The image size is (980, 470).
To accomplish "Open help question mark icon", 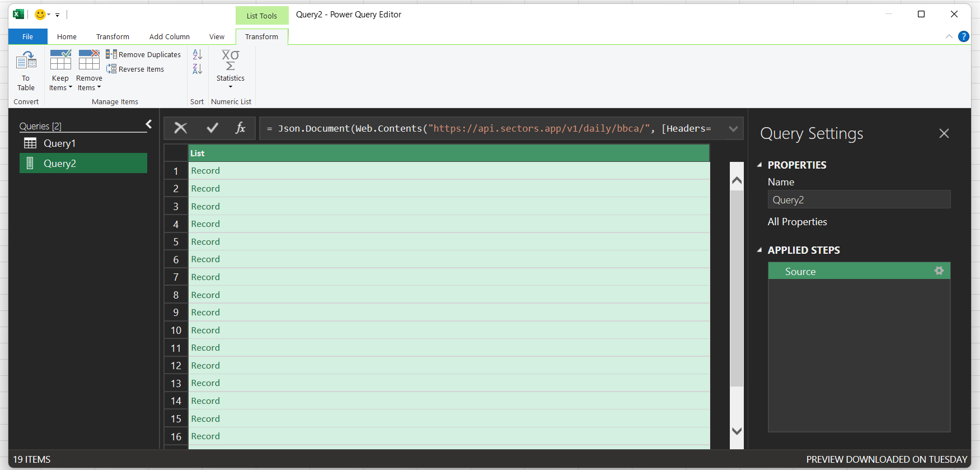I will 963,36.
